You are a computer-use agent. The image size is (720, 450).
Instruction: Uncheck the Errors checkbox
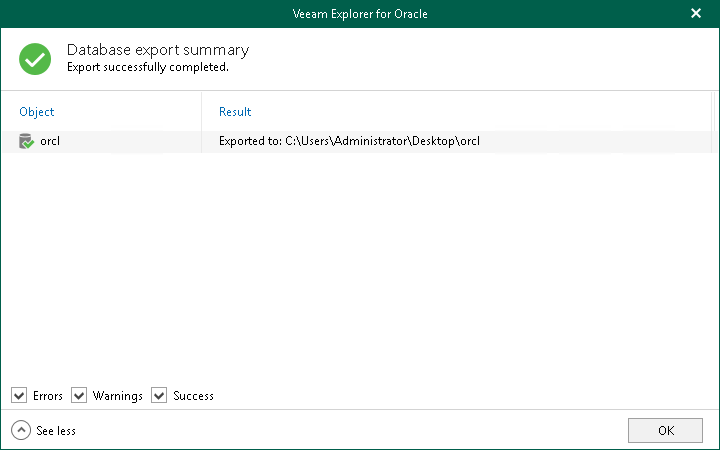click(x=20, y=396)
